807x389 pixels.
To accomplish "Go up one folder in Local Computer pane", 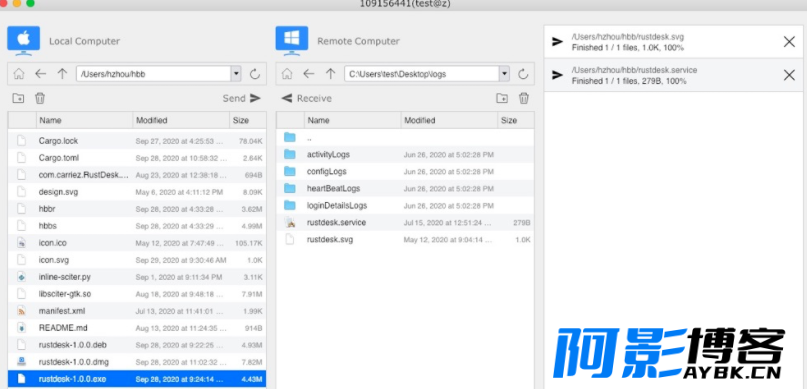I will point(62,74).
